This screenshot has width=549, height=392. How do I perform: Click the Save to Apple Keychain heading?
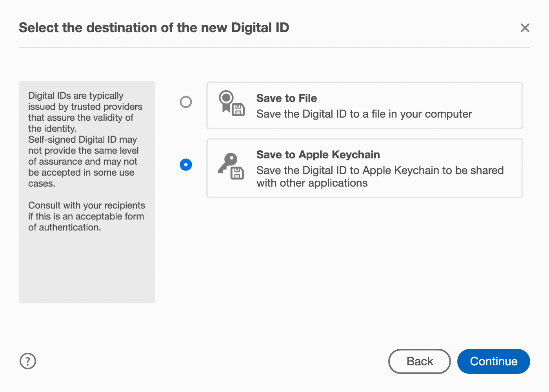click(318, 154)
